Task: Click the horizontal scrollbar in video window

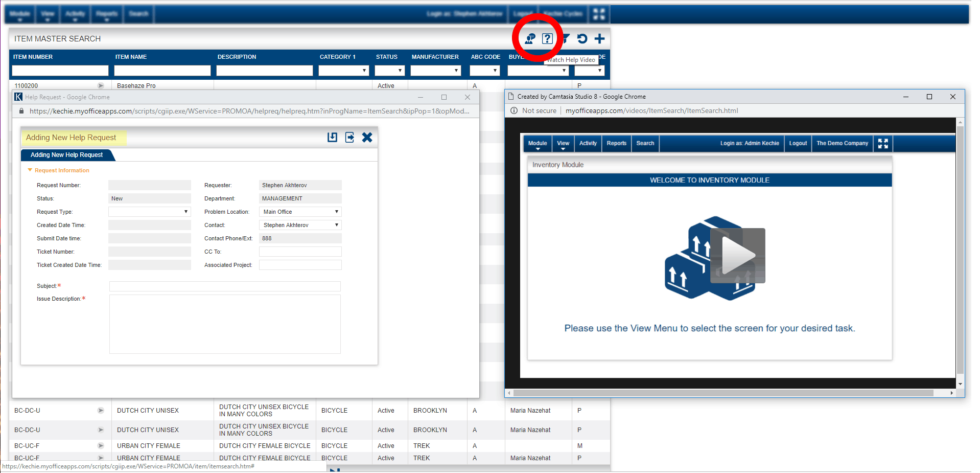Action: (x=723, y=393)
